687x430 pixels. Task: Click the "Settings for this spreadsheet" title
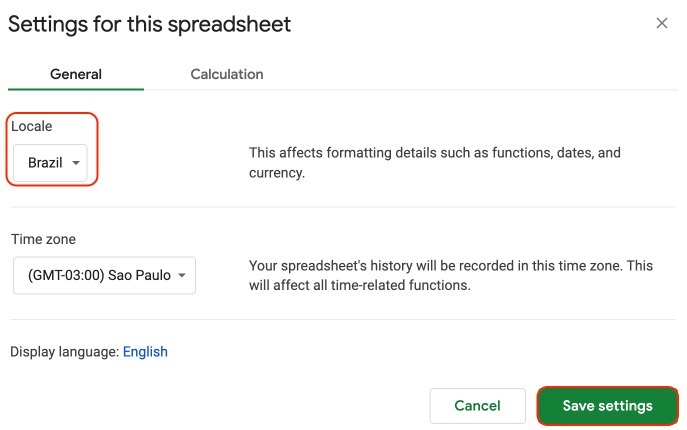[x=150, y=24]
